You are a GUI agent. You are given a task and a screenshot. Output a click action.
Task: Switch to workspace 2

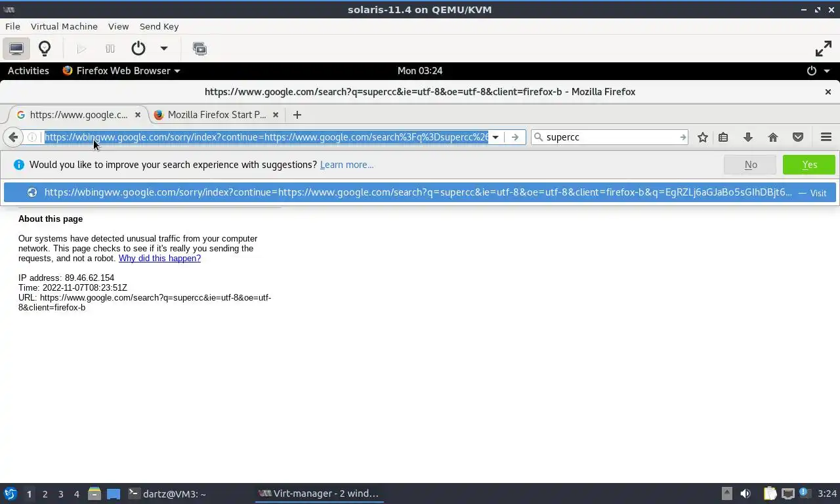(45, 493)
